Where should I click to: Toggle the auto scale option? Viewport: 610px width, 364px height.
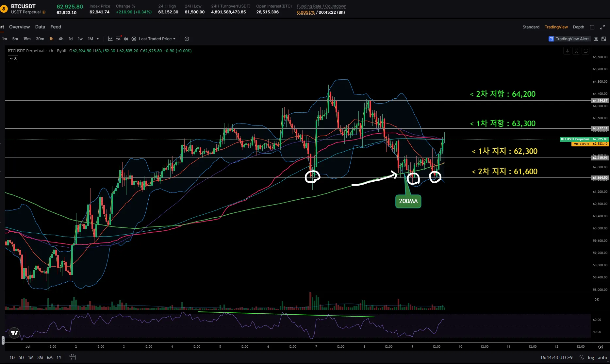[602, 357]
